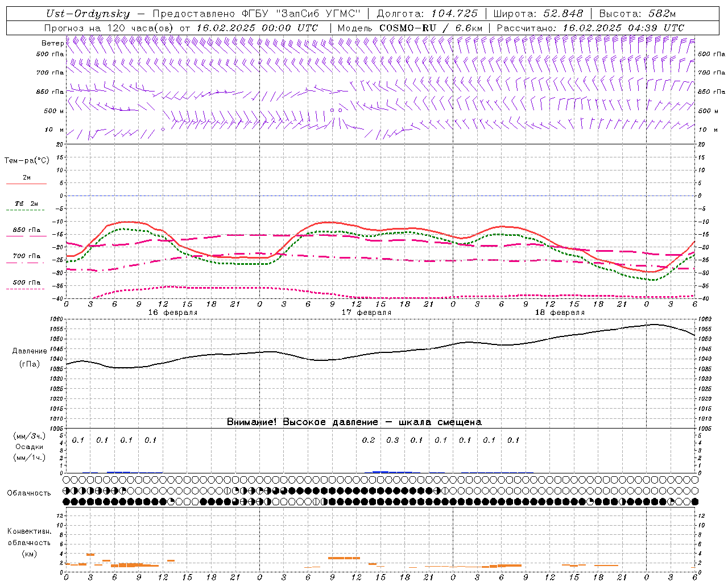Click the 0.2 precipitation value
This screenshot has width=728, height=582.
click(369, 440)
